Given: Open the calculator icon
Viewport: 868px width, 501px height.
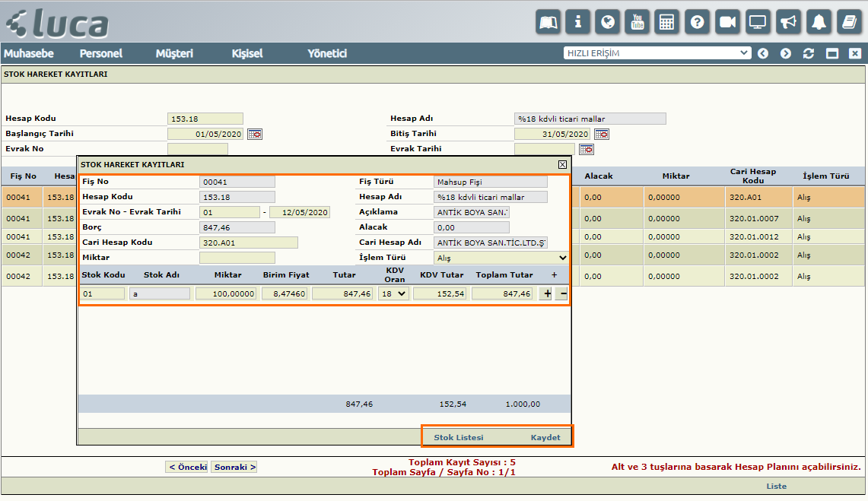Looking at the screenshot, I should [x=667, y=22].
